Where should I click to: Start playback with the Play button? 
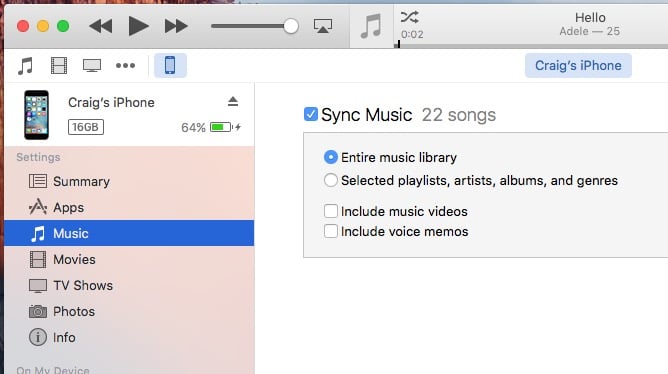click(x=138, y=26)
